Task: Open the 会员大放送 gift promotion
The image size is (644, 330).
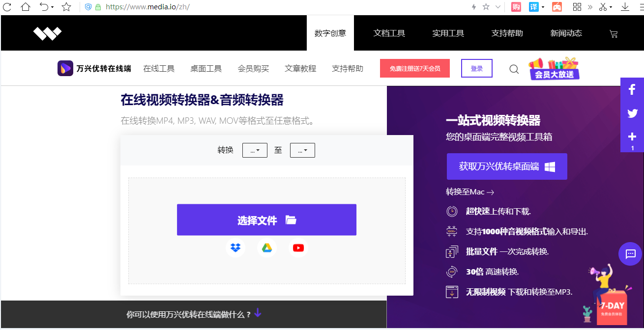Action: pos(554,68)
